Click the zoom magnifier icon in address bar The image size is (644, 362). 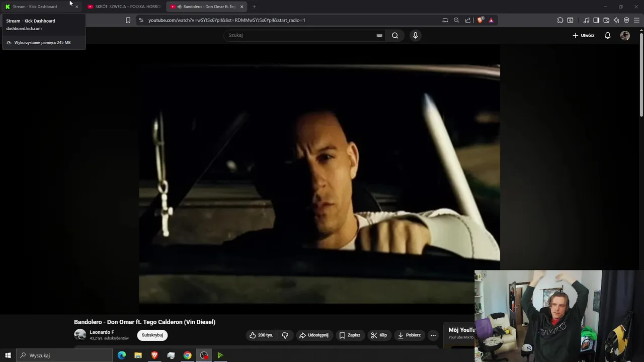point(456,20)
